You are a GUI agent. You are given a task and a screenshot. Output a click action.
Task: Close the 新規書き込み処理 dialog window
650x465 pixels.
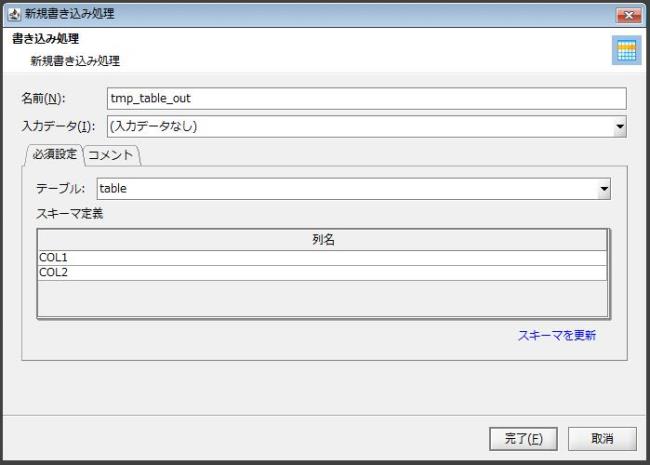click(x=628, y=14)
